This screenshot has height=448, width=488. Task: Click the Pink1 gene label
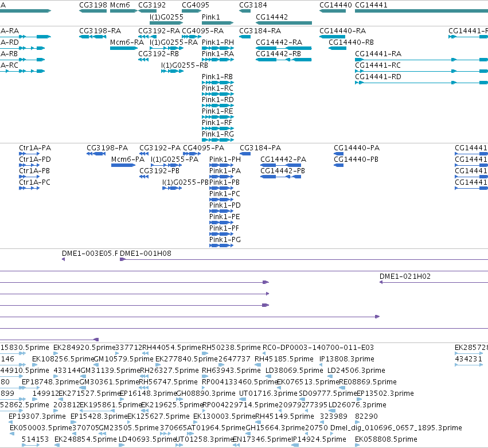[210, 17]
